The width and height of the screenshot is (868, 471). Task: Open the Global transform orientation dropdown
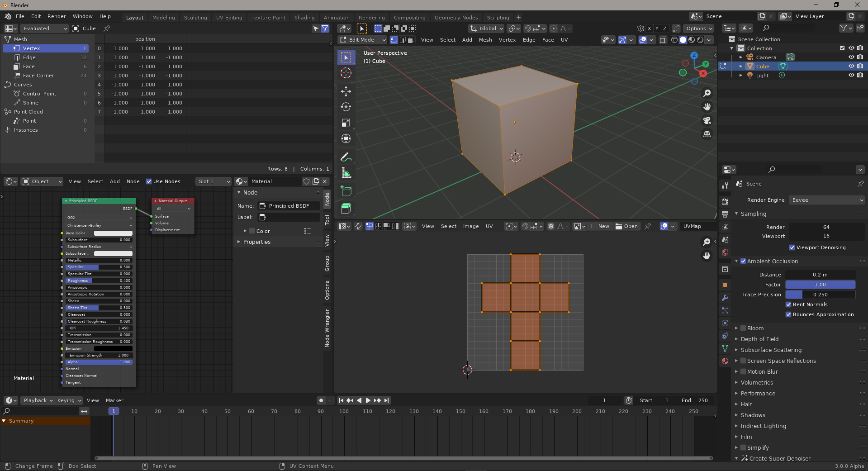pyautogui.click(x=487, y=29)
